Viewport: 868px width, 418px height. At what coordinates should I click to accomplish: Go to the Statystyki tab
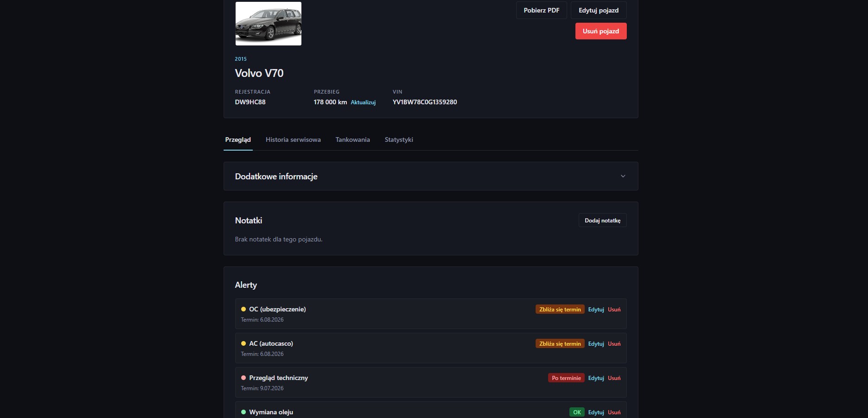[x=399, y=139]
